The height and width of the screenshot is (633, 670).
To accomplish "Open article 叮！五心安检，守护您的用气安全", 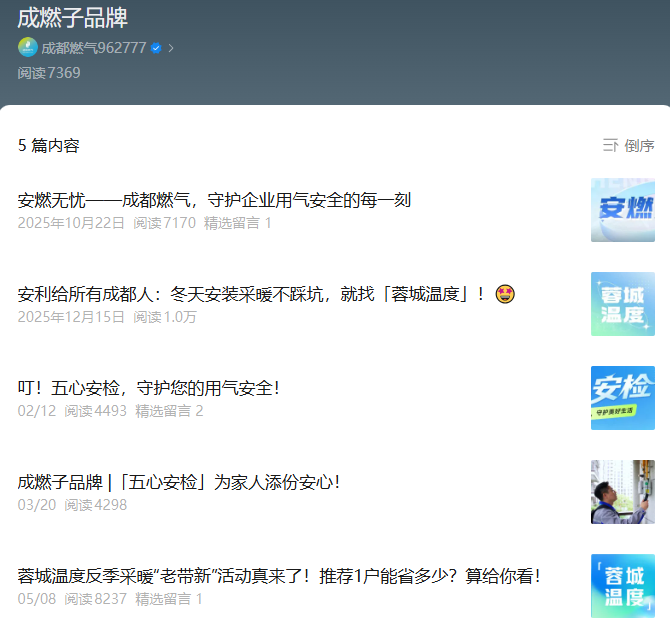I will 148,388.
